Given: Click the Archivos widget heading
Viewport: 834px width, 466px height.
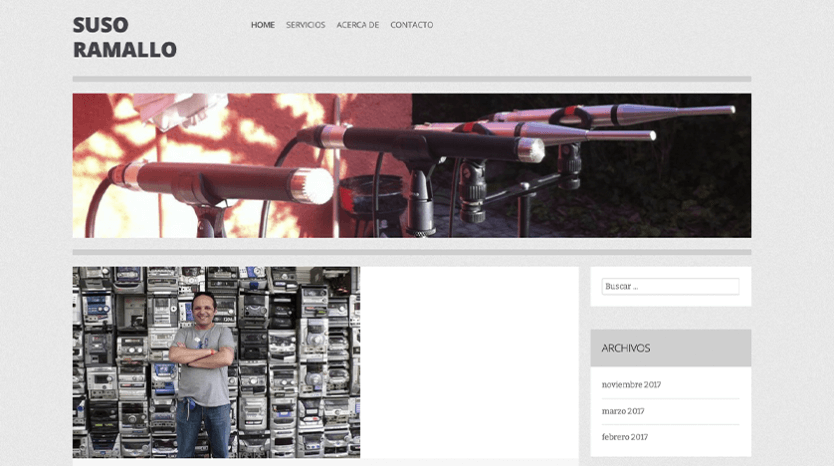Looking at the screenshot, I should pos(626,348).
